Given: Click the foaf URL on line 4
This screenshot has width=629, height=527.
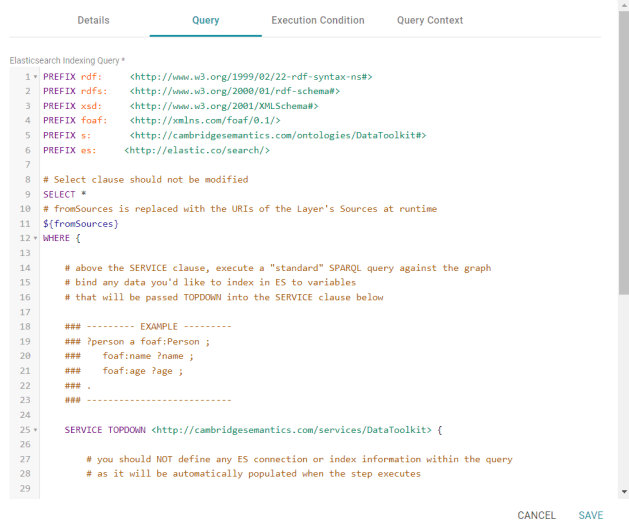Looking at the screenshot, I should (205, 120).
